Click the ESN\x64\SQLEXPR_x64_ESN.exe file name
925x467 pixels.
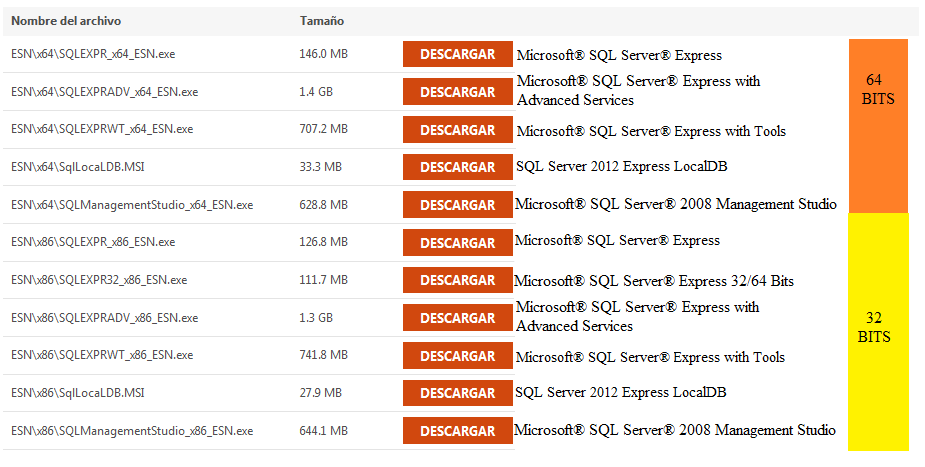point(93,54)
